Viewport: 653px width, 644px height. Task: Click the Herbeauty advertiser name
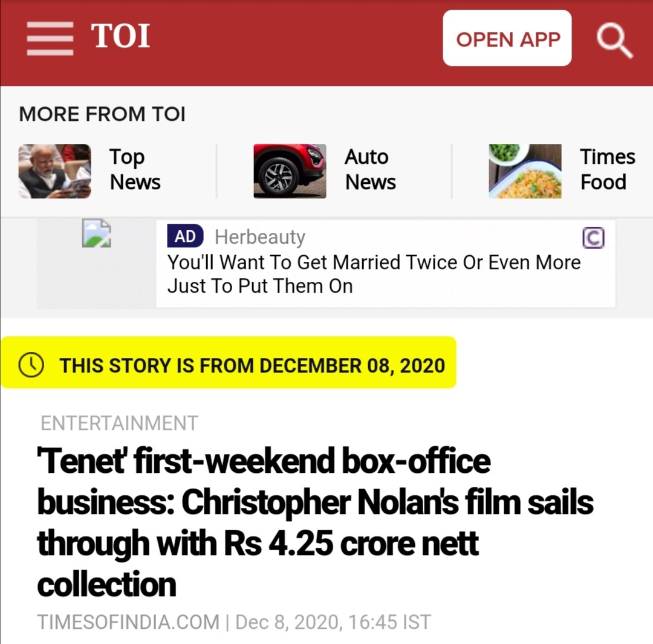point(260,237)
